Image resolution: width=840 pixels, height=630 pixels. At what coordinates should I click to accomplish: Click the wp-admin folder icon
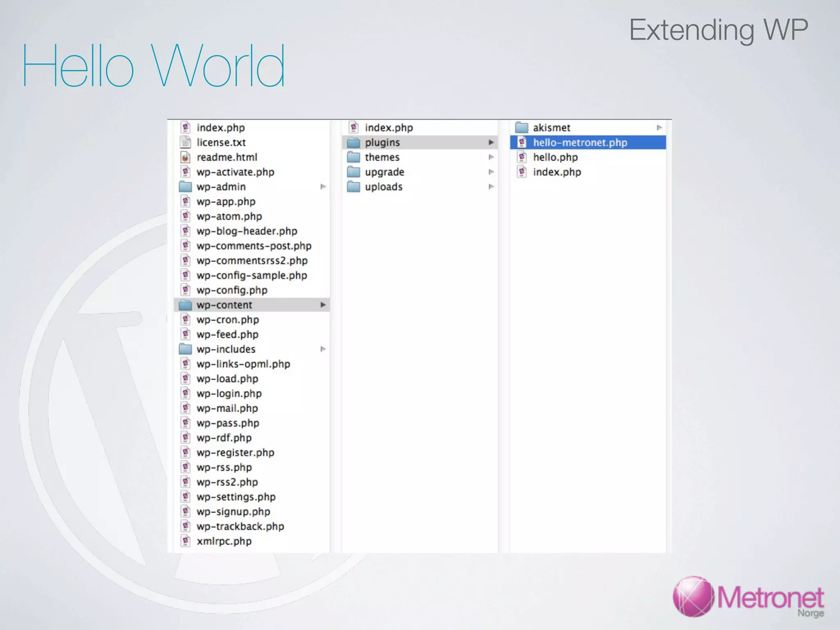[x=185, y=187]
